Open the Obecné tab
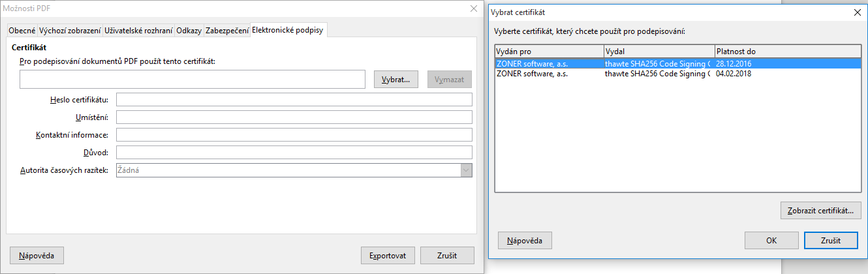The image size is (868, 274). pos(22,30)
